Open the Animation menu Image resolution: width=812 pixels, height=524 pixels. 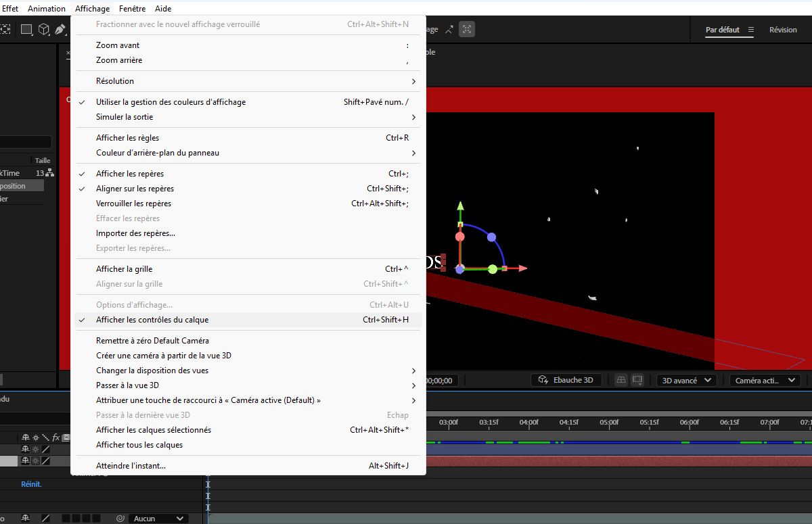tap(47, 9)
